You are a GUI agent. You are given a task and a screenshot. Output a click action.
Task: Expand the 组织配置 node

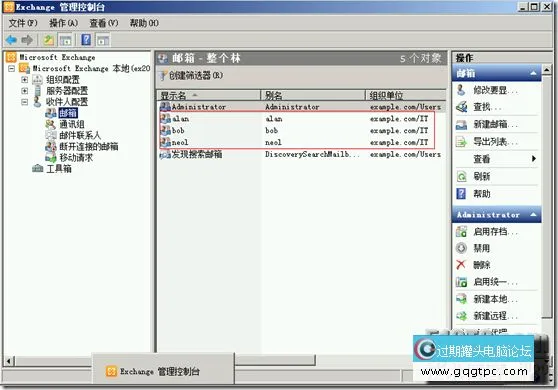click(x=25, y=79)
